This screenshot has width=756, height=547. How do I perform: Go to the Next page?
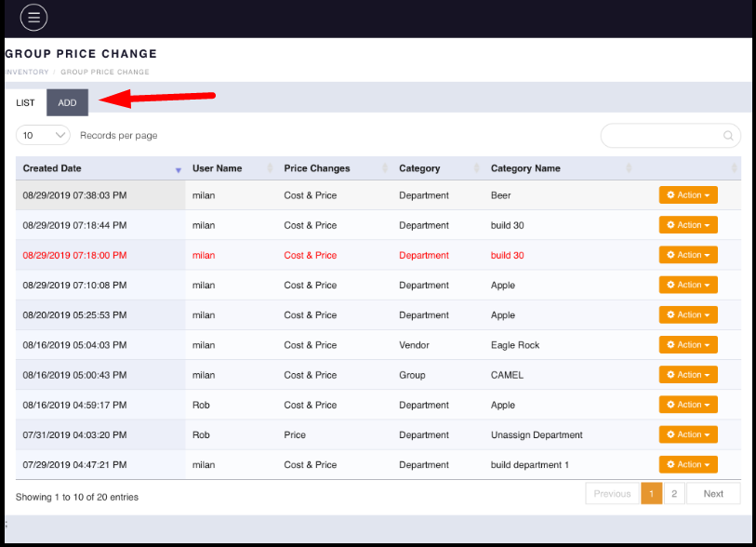pyautogui.click(x=712, y=494)
